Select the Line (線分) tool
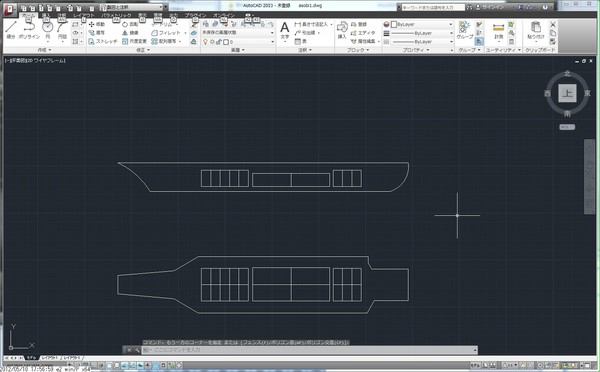The height and width of the screenshot is (372, 600). [11, 30]
